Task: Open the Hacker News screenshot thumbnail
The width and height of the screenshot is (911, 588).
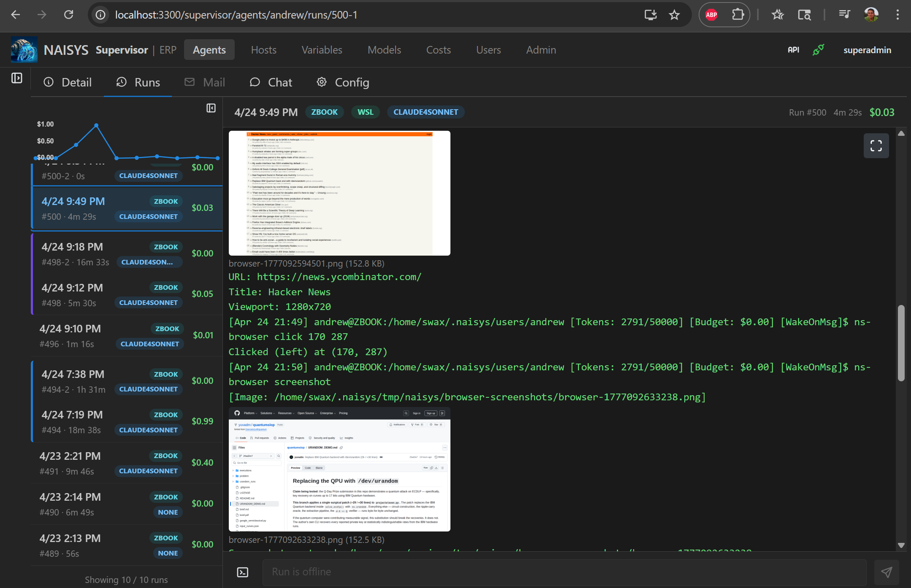Action: coord(339,193)
